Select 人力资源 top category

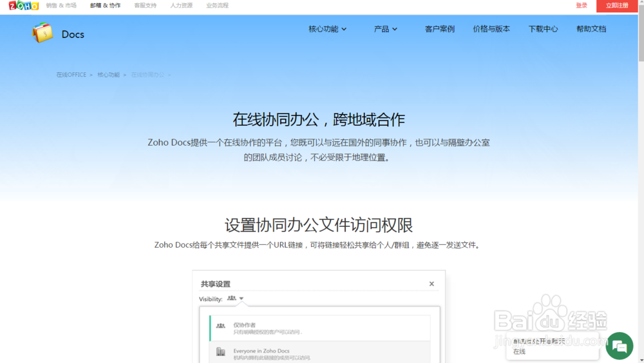(181, 5)
